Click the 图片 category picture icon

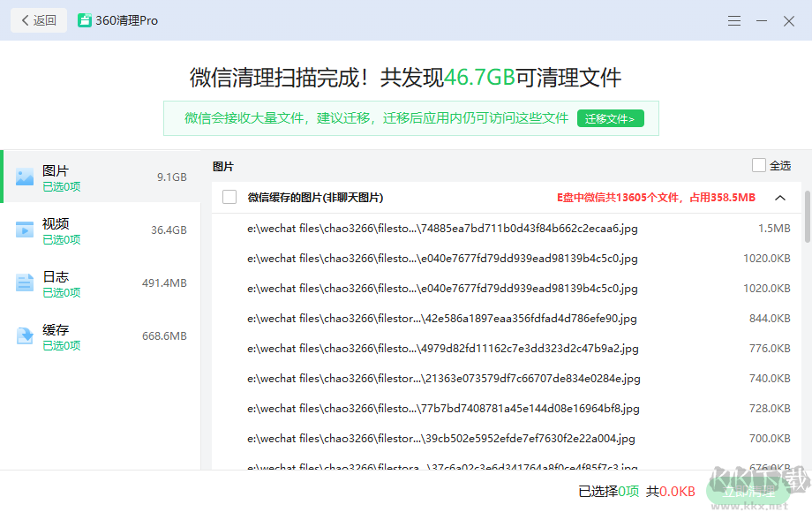tap(24, 177)
